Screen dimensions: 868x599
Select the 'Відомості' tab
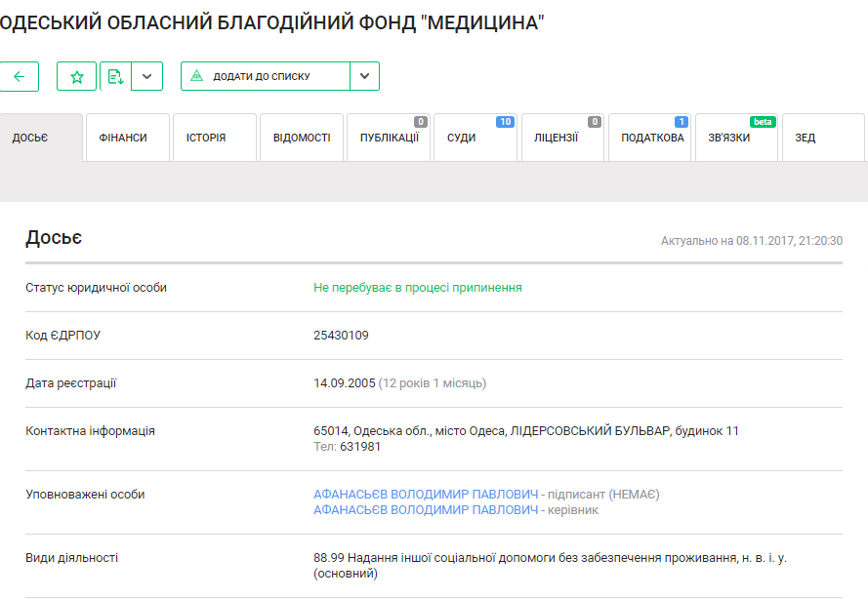click(302, 138)
